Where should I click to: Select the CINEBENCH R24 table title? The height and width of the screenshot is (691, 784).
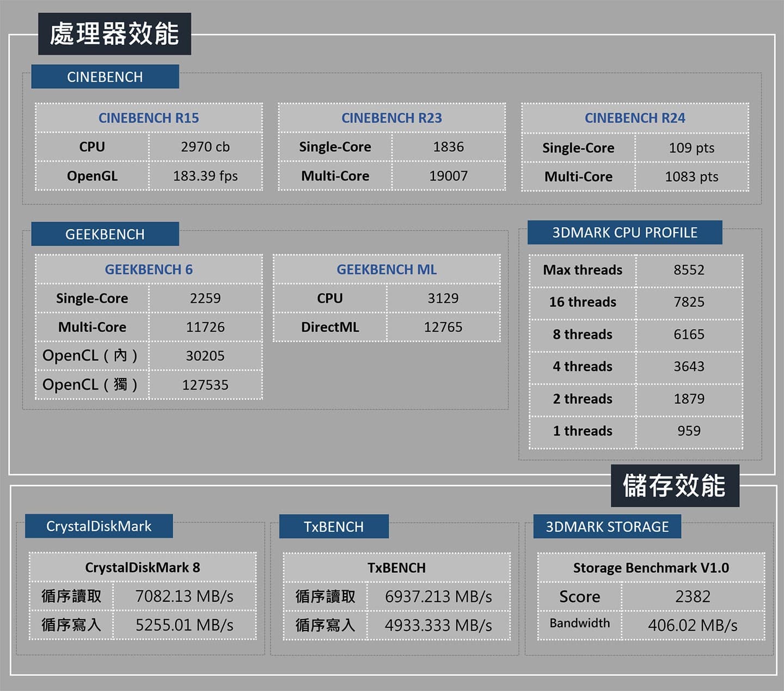pos(635,118)
